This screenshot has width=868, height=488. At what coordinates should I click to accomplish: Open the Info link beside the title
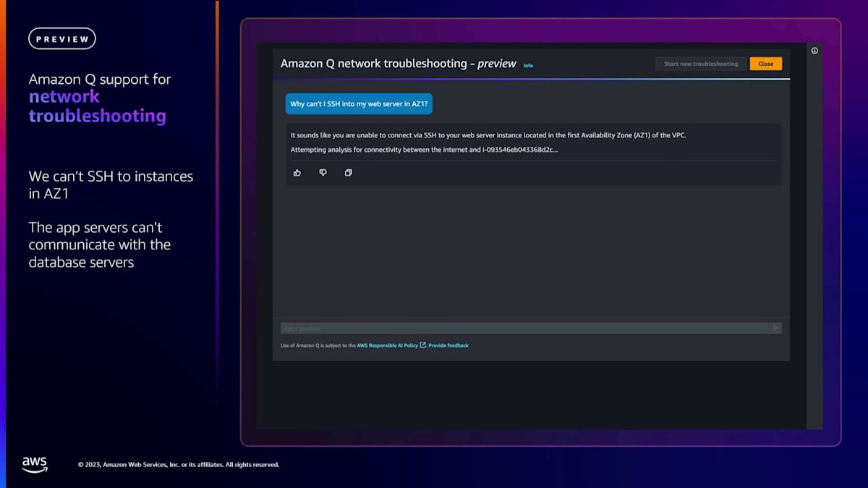pyautogui.click(x=528, y=65)
